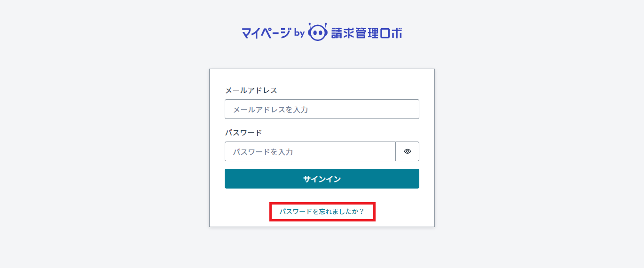This screenshot has height=268, width=644.
Task: Click the "ロボ" characters ending the logo
Action: pyautogui.click(x=392, y=33)
